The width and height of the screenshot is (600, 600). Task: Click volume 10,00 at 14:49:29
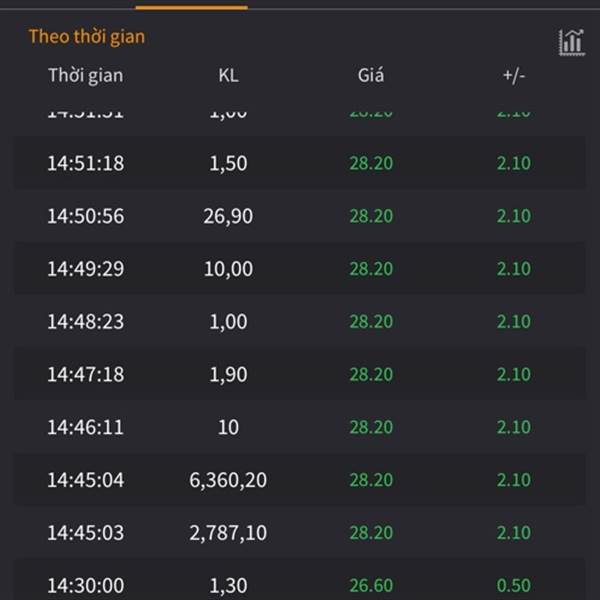tap(228, 269)
